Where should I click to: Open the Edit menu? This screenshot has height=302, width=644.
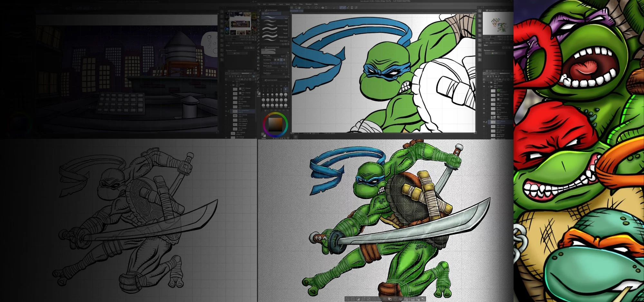pos(264,4)
